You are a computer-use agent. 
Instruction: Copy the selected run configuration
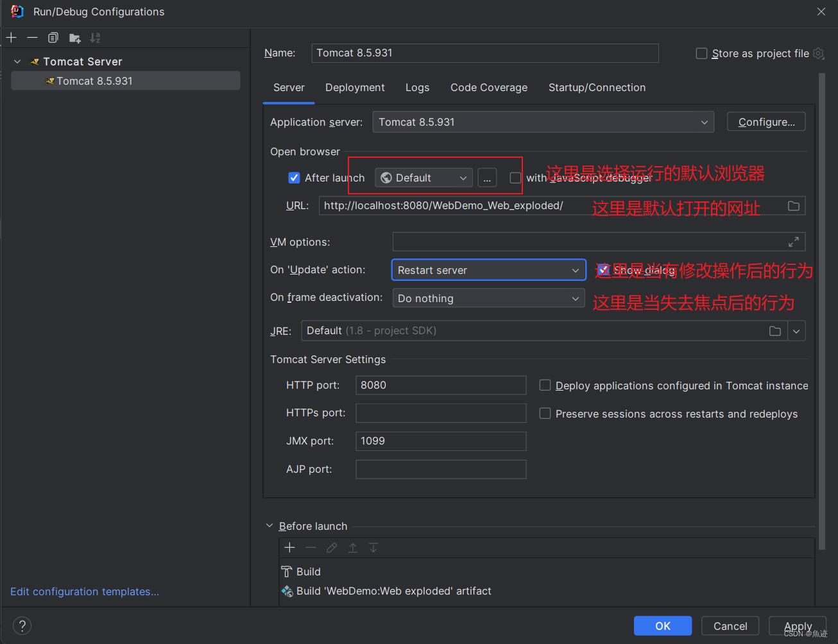[x=53, y=38]
